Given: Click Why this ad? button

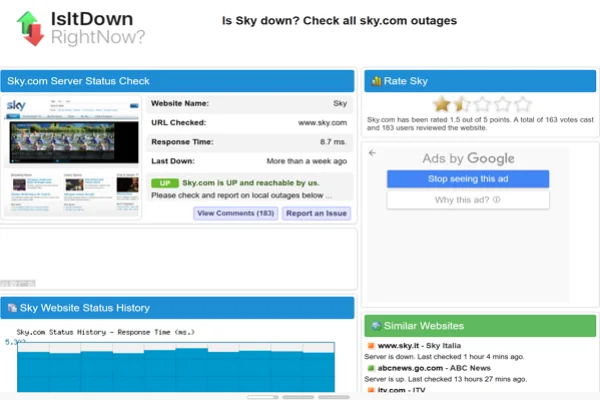Looking at the screenshot, I should 468,200.
